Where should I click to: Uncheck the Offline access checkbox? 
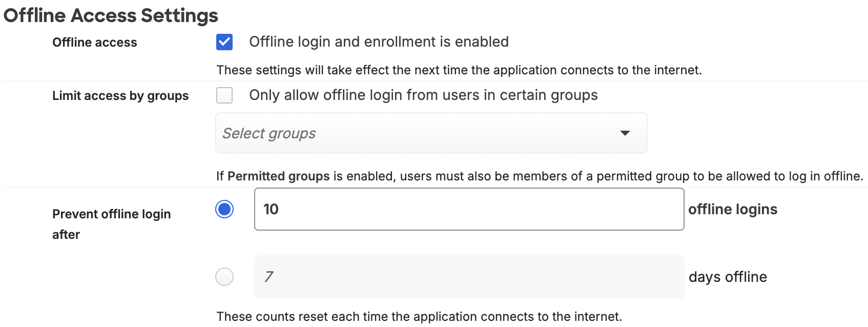click(x=224, y=42)
